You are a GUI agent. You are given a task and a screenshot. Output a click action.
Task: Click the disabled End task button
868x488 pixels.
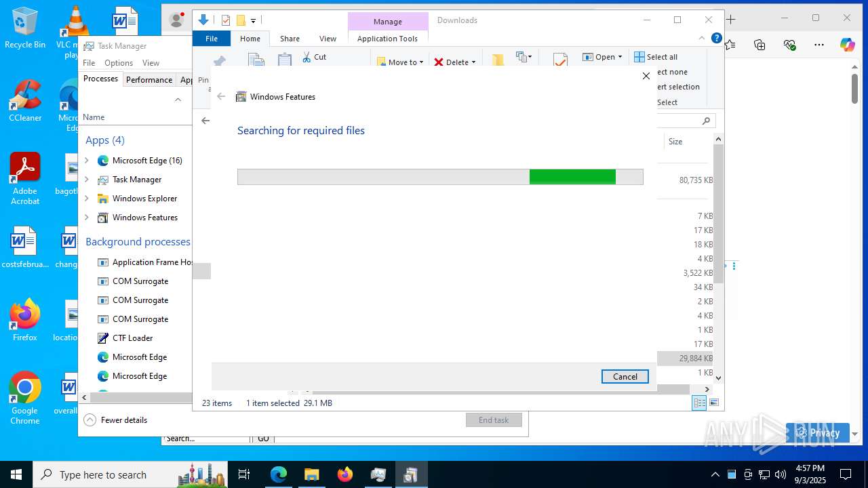click(x=494, y=420)
